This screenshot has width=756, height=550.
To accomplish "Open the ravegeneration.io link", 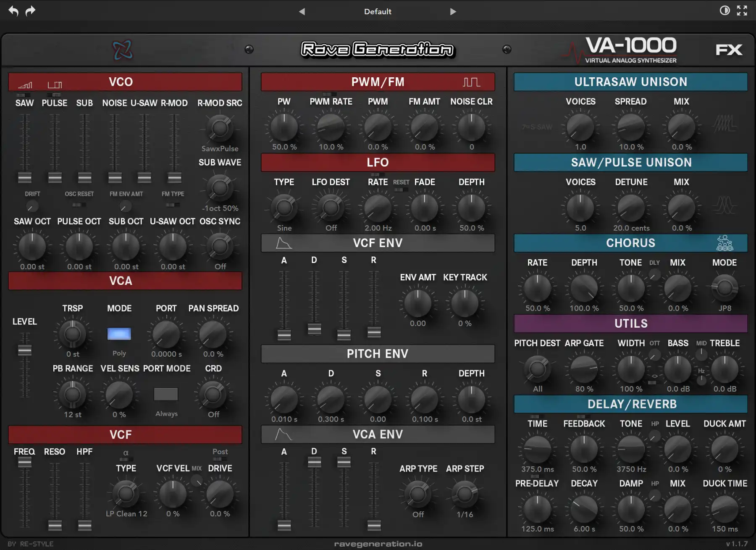I will coord(378,544).
